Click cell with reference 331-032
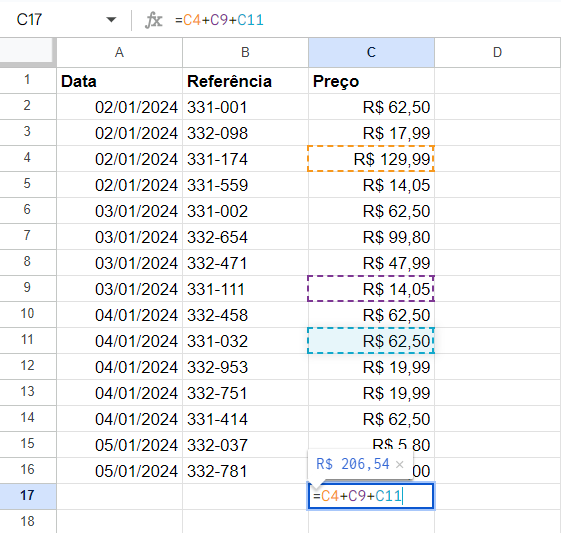The image size is (561, 533). pos(245,341)
